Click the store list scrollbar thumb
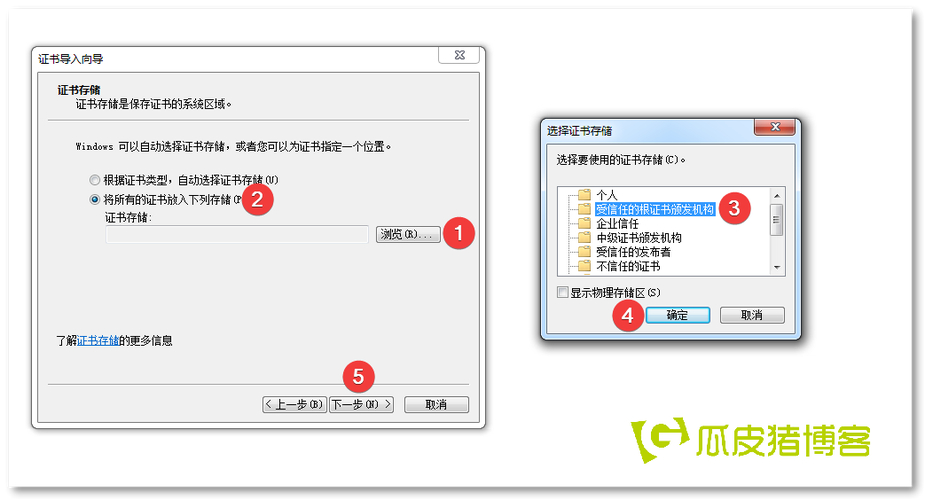 (x=777, y=220)
